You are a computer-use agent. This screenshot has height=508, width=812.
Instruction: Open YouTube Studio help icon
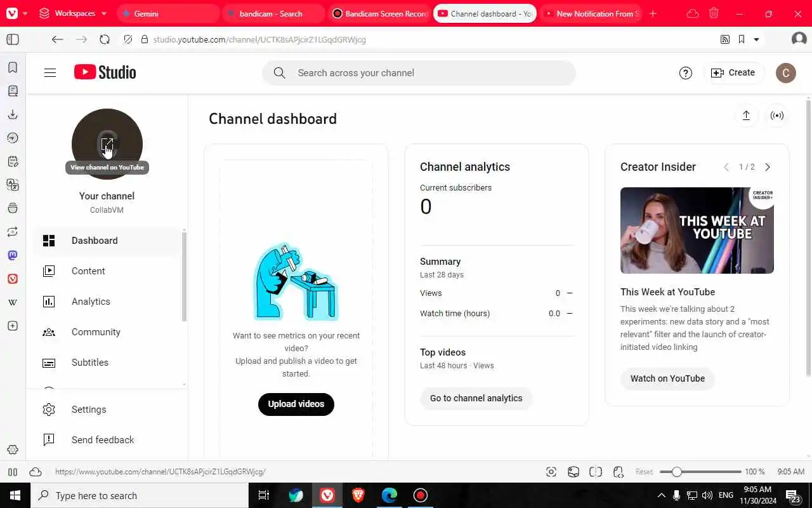click(686, 73)
